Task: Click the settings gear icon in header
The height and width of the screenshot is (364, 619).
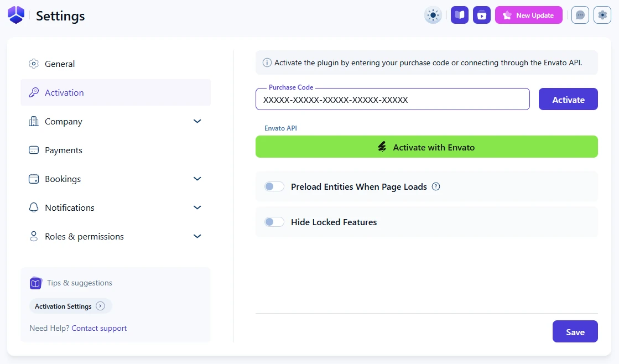Action: [x=602, y=15]
